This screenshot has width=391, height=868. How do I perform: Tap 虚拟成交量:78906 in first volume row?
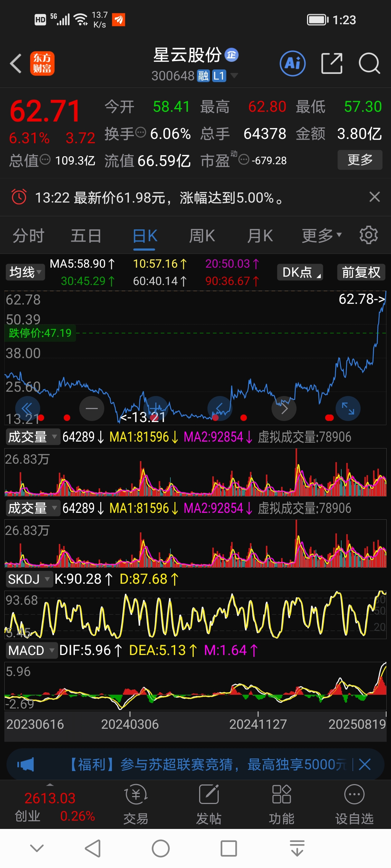point(304,437)
